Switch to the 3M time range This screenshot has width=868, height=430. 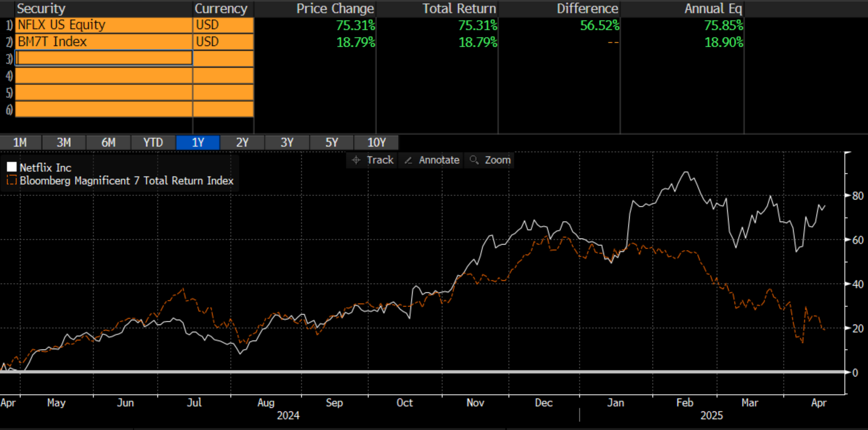pos(64,143)
